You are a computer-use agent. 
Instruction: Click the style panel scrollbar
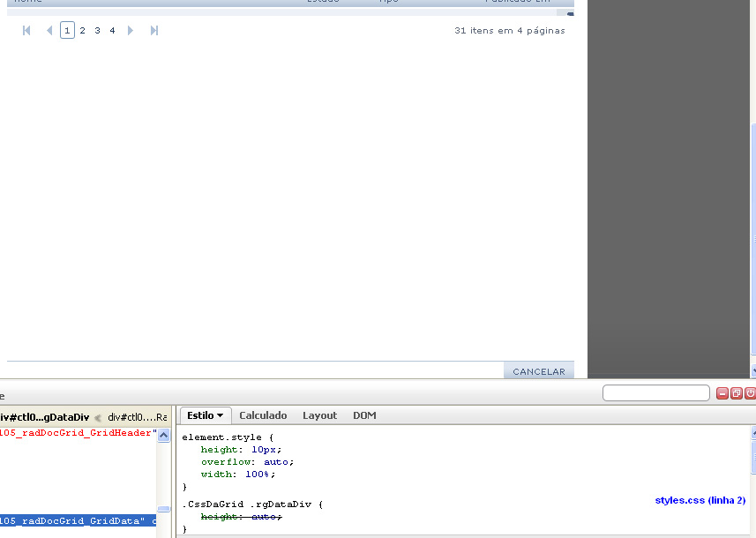(753, 458)
